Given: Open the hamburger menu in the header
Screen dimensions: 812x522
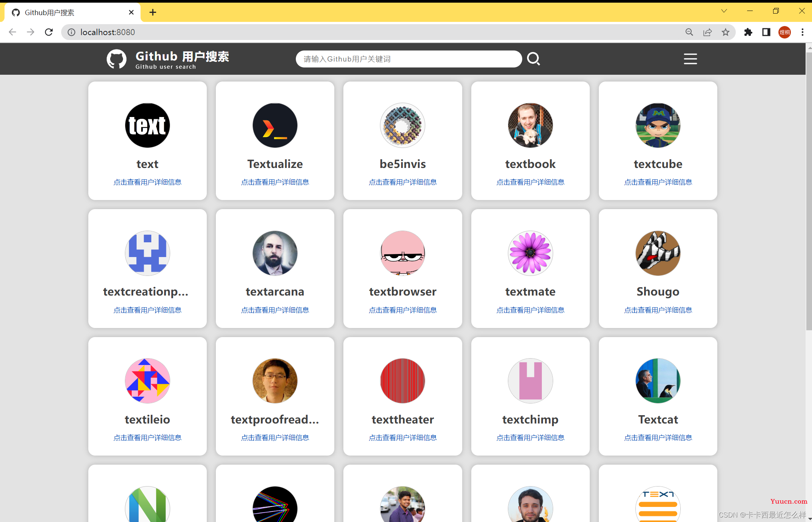Looking at the screenshot, I should point(690,59).
